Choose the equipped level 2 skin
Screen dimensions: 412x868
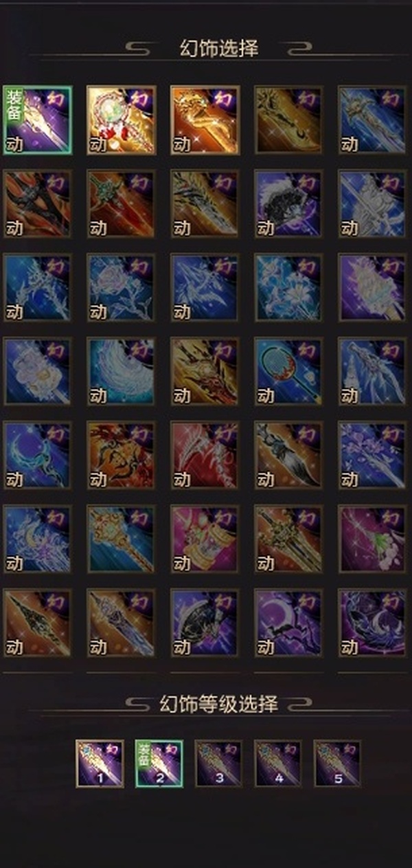point(159,764)
